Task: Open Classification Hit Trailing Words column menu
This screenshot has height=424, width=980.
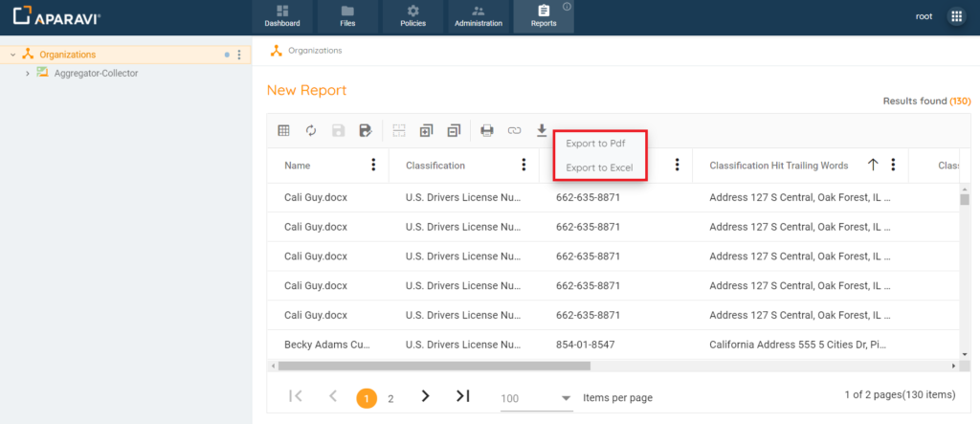Action: coord(893,165)
